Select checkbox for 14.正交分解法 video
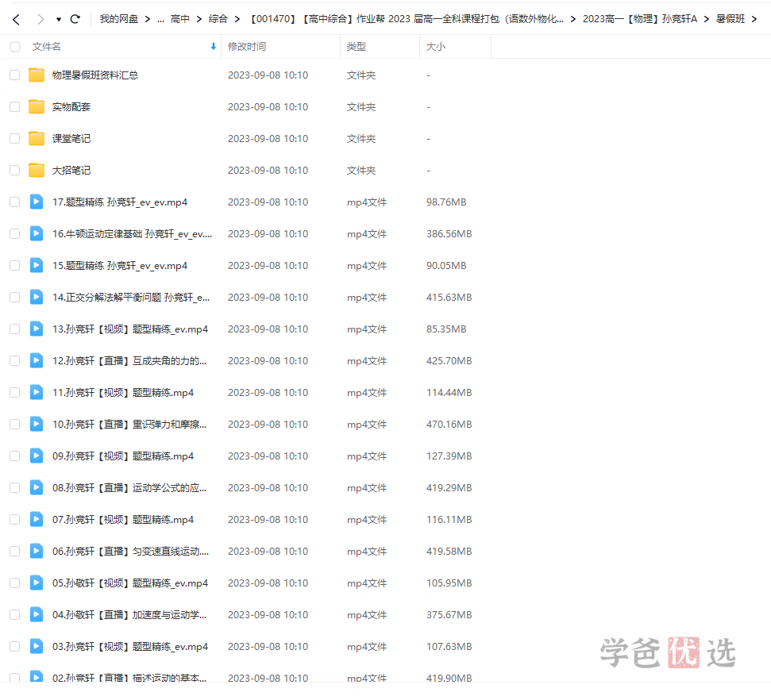Viewport: 771px width, 700px height. (15, 297)
